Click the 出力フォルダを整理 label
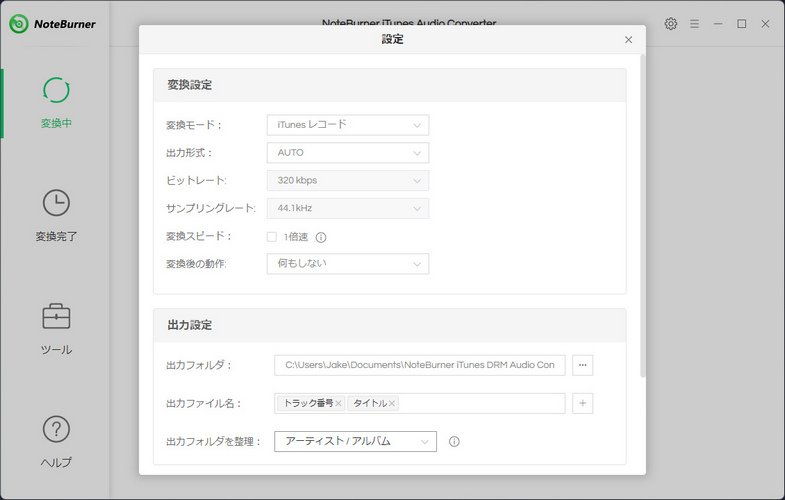 (214, 441)
